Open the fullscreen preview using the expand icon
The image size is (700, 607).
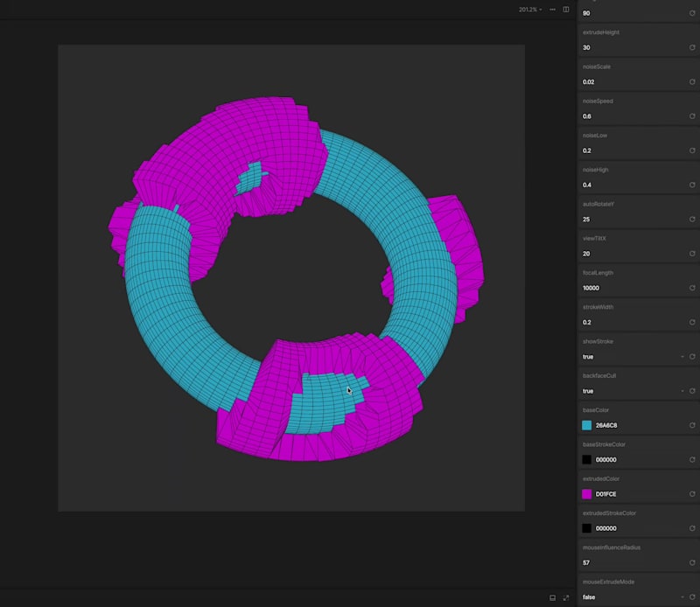567,597
